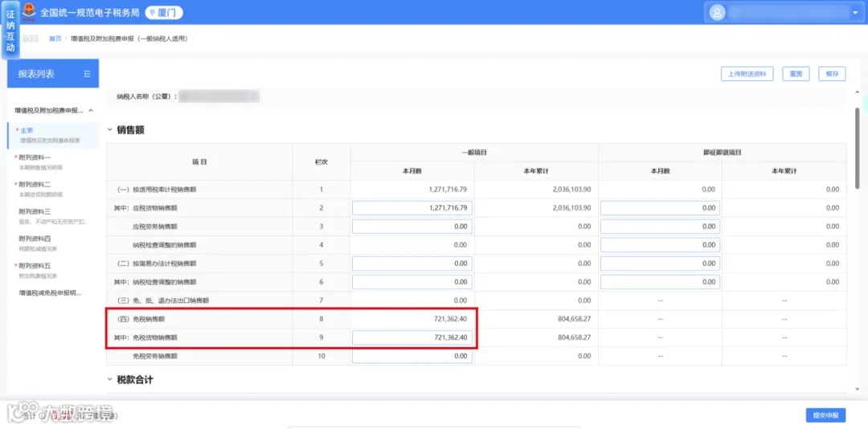The image size is (868, 429).
Task: Click the user avatar icon
Action: pos(717,13)
